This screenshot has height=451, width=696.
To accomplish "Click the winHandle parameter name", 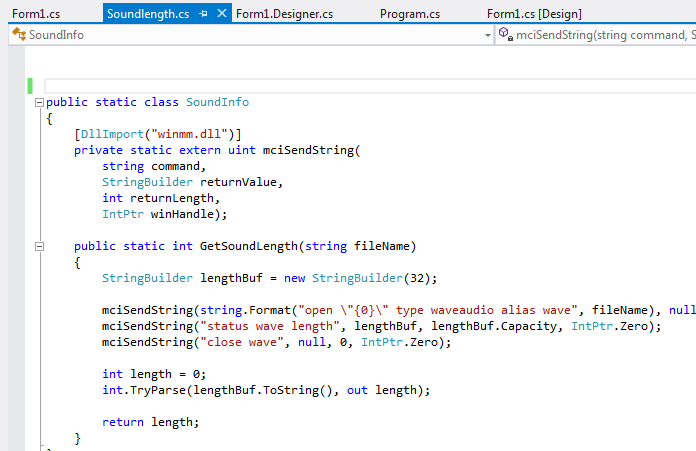I will tap(182, 214).
